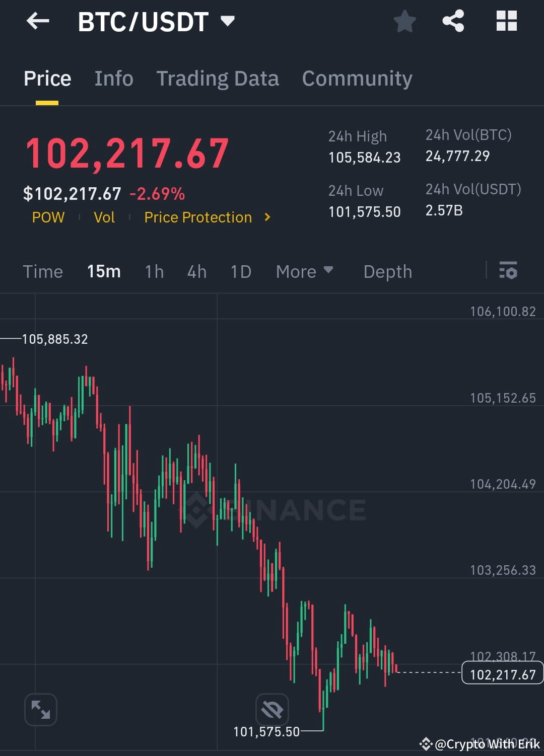Share the BTC/USDT chart

pos(453,21)
